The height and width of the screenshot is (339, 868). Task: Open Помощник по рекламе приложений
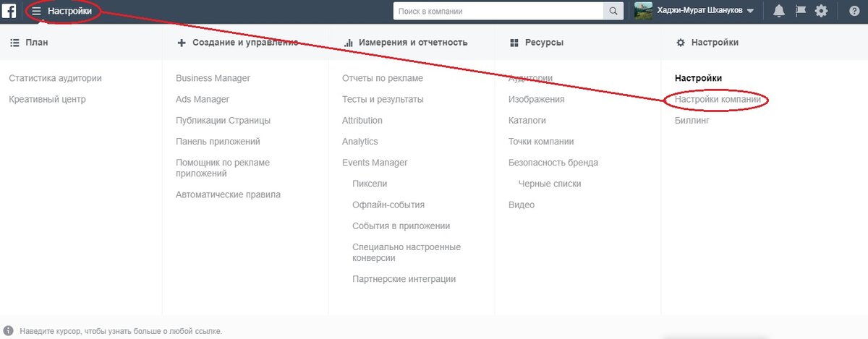(x=223, y=168)
